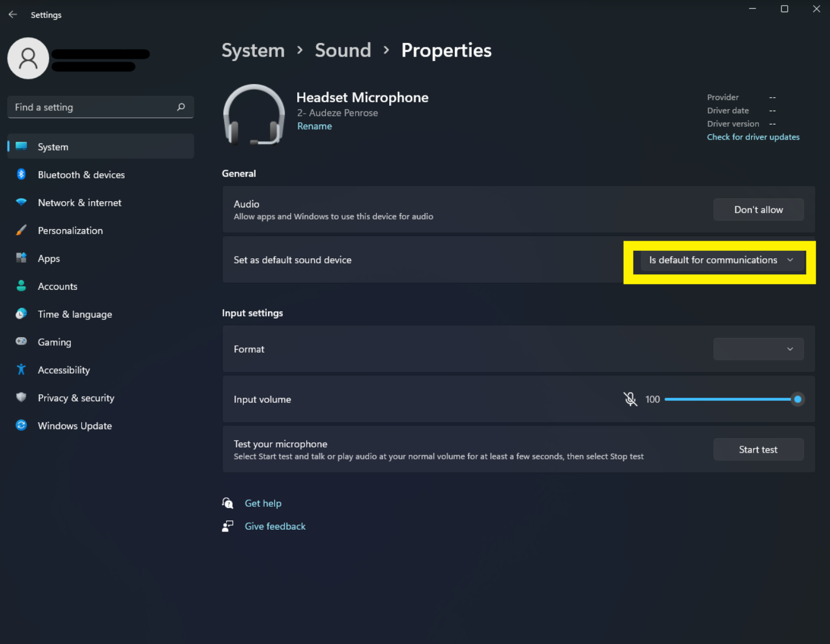Open Gaming settings
The image size is (830, 644).
(101, 342)
